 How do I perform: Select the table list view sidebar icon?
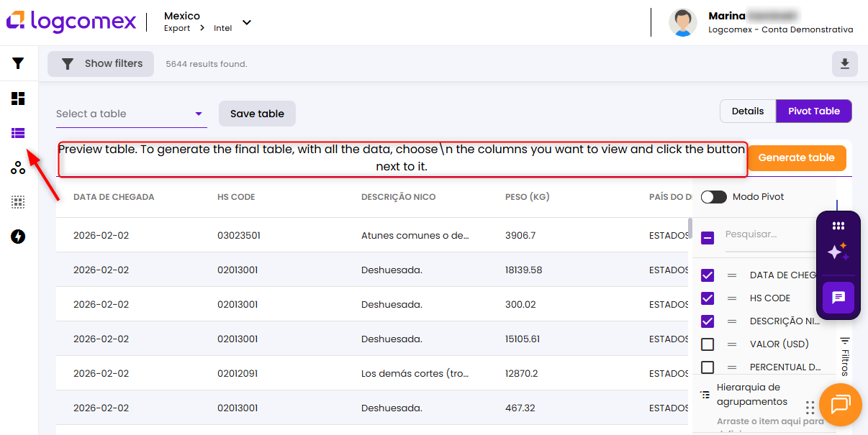click(18, 133)
